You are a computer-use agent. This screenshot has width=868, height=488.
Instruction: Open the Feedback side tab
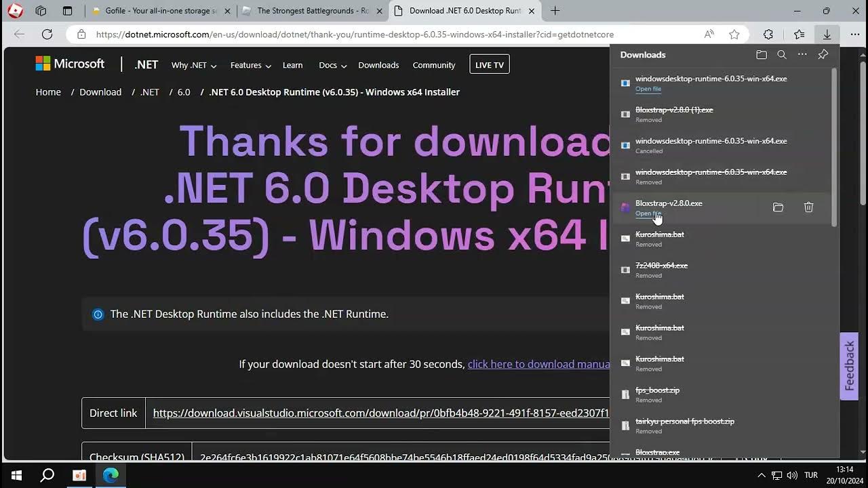click(849, 366)
